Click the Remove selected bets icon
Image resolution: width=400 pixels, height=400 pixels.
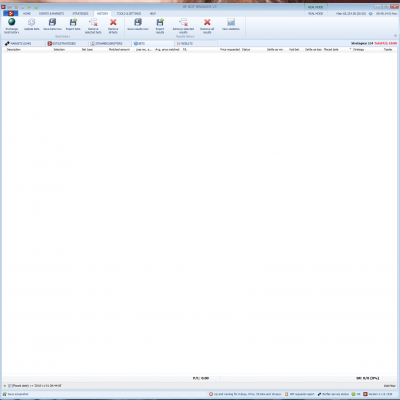point(93,22)
